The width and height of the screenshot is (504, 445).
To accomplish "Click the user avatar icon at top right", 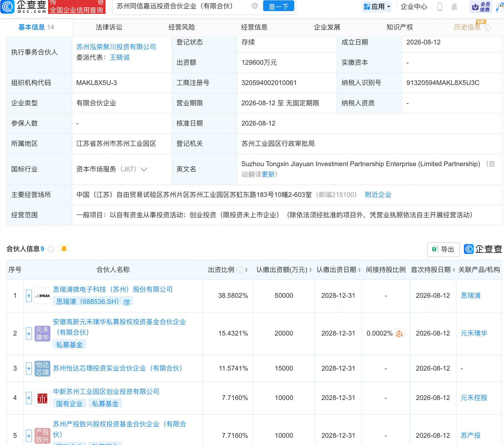I will click(500, 7).
